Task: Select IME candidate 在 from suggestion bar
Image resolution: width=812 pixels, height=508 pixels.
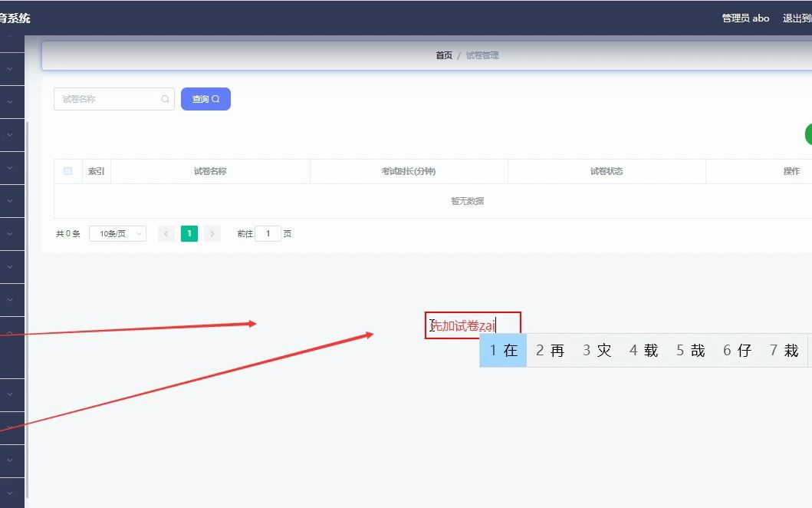Action: tap(502, 350)
